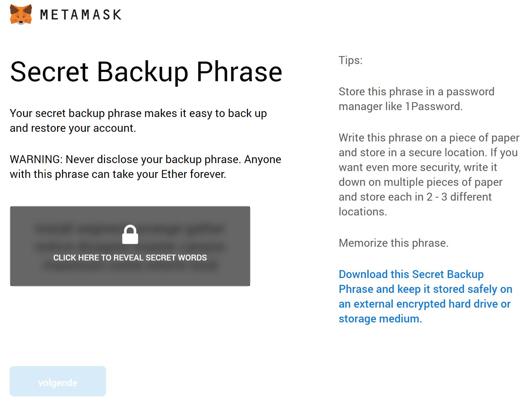Image resolution: width=532 pixels, height=405 pixels.
Task: Click "and restore your account." text
Action: pos(73,128)
